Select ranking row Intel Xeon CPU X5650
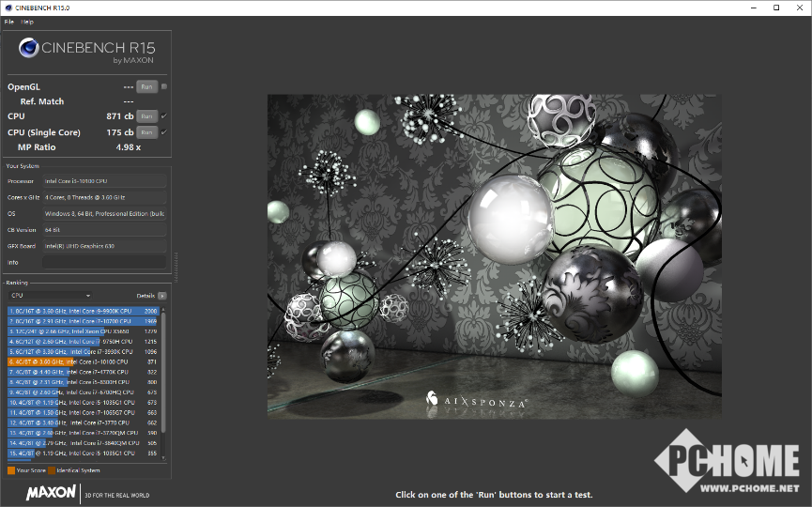Image resolution: width=812 pixels, height=507 pixels. click(84, 331)
